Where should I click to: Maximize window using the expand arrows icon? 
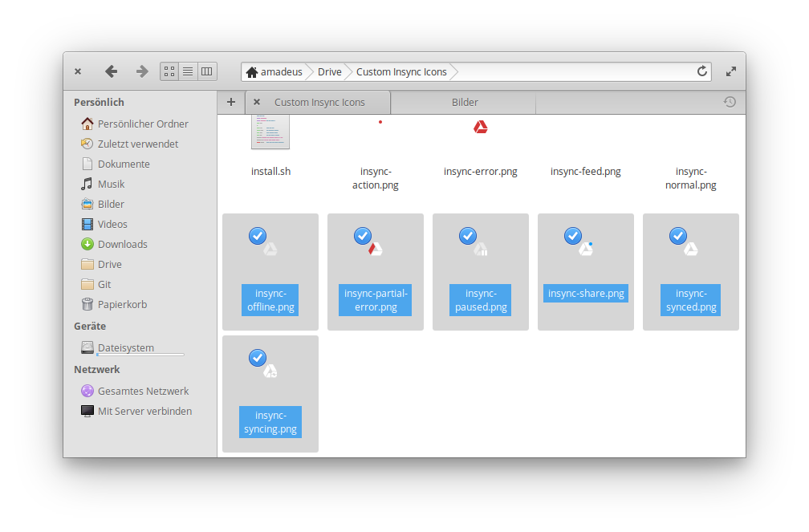click(730, 71)
